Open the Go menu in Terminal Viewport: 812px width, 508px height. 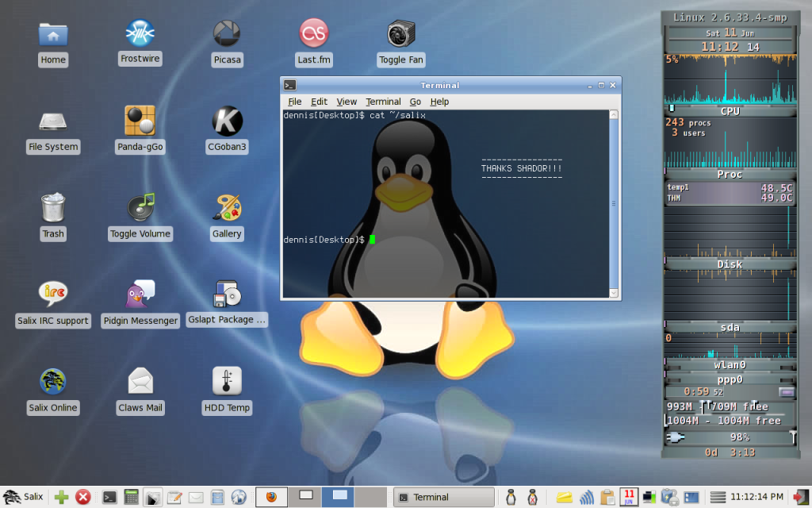coord(416,102)
